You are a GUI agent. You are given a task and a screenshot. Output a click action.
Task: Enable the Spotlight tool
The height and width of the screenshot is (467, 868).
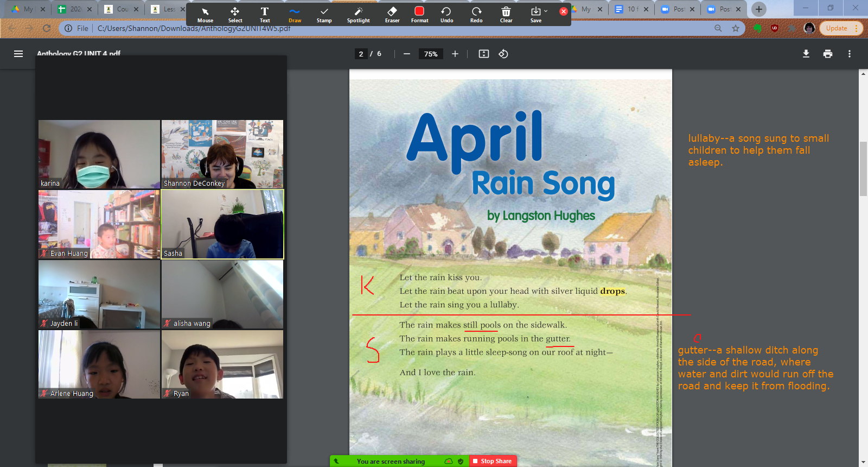click(358, 15)
